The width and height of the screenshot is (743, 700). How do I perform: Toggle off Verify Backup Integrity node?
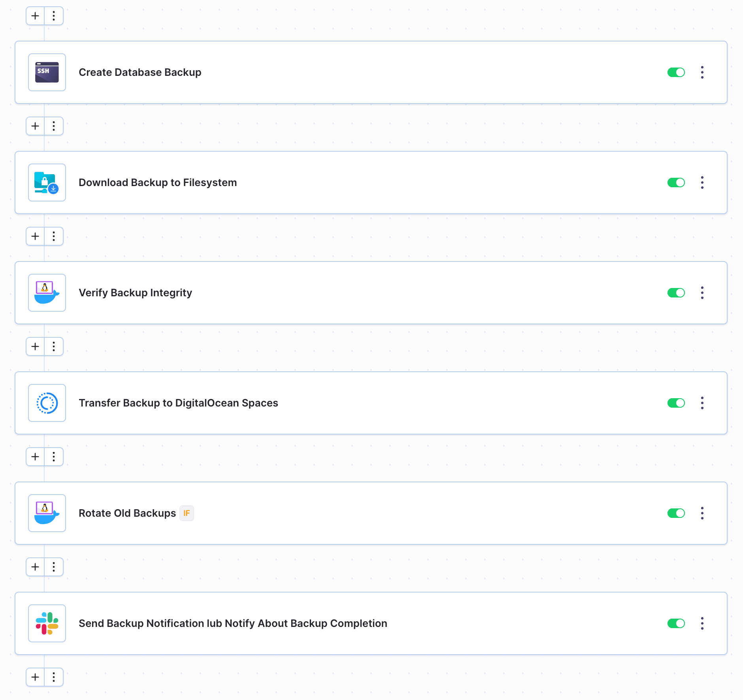coord(676,293)
